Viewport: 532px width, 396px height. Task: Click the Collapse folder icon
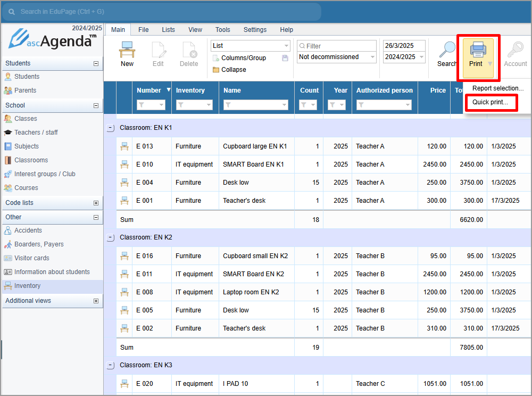(216, 70)
